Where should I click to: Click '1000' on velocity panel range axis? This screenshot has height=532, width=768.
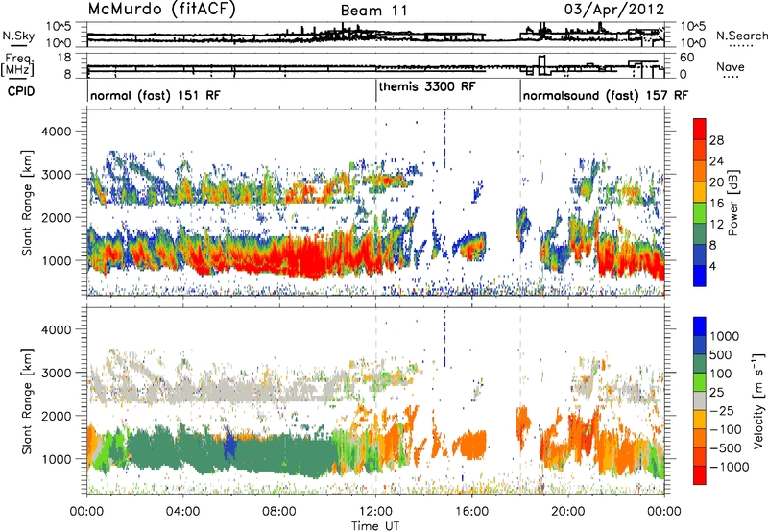pyautogui.click(x=56, y=458)
